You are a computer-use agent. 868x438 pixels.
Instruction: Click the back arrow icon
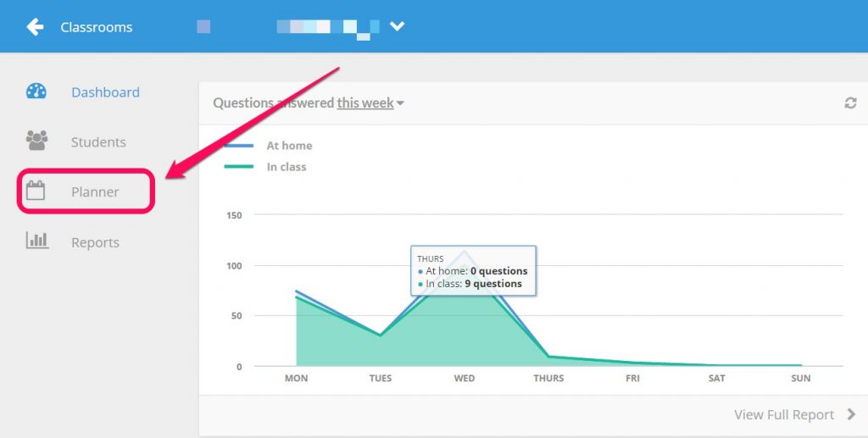click(35, 27)
